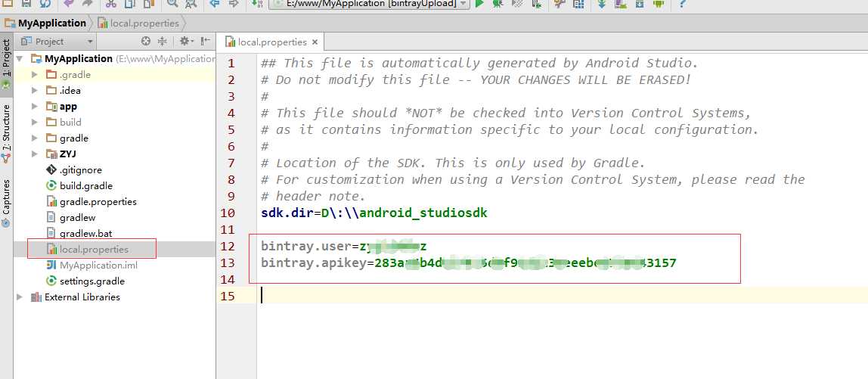Open the Project view type dropdown
The width and height of the screenshot is (868, 379).
click(57, 41)
